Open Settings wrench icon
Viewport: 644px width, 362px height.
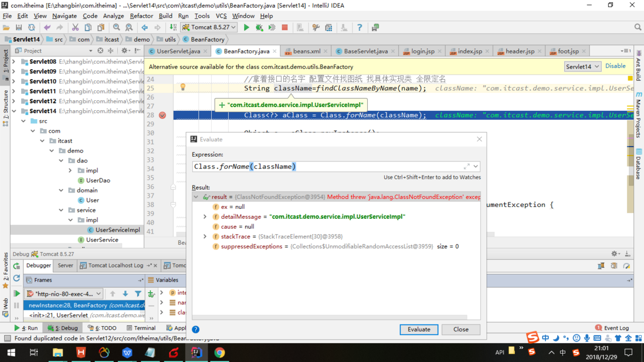(316, 28)
